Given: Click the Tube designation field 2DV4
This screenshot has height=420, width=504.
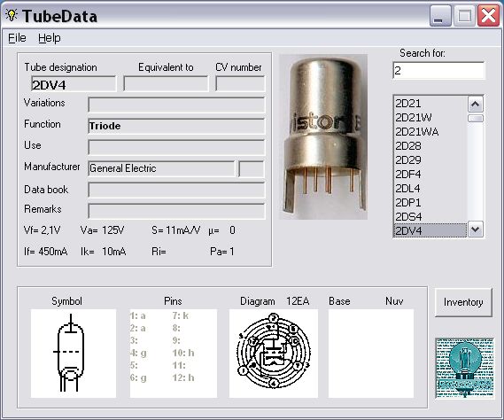Looking at the screenshot, I should tap(74, 84).
